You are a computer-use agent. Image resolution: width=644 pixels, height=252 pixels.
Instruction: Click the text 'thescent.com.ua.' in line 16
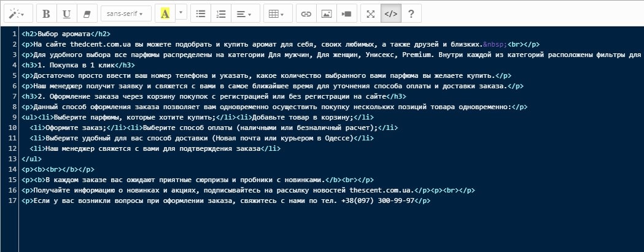click(x=382, y=191)
